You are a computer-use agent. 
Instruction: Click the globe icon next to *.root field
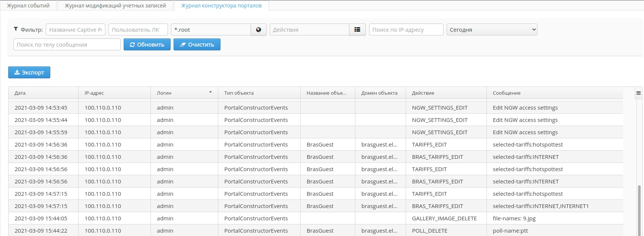258,30
